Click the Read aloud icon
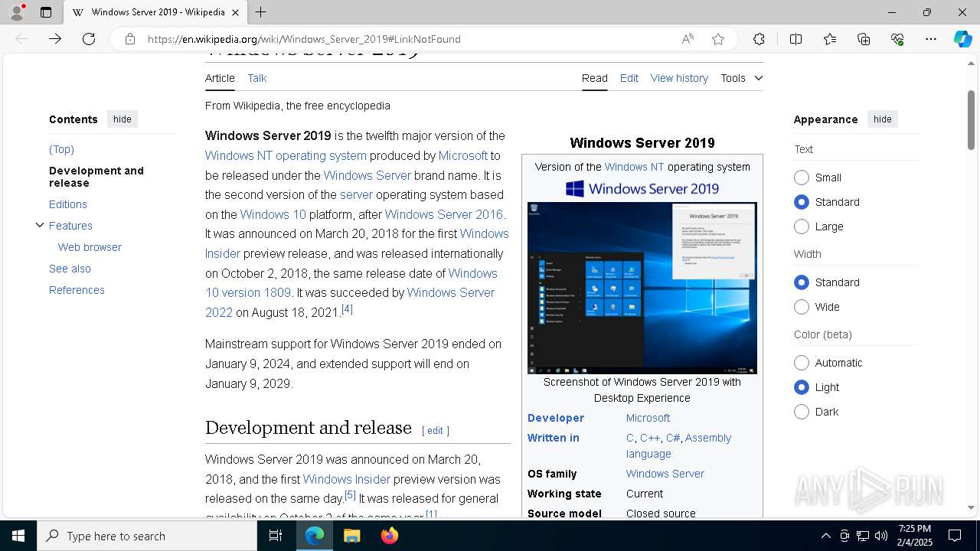This screenshot has width=980, height=551. 688,39
